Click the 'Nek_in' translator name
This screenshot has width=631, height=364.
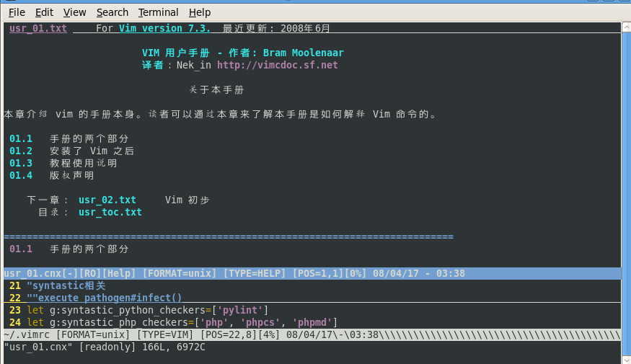pyautogui.click(x=194, y=65)
